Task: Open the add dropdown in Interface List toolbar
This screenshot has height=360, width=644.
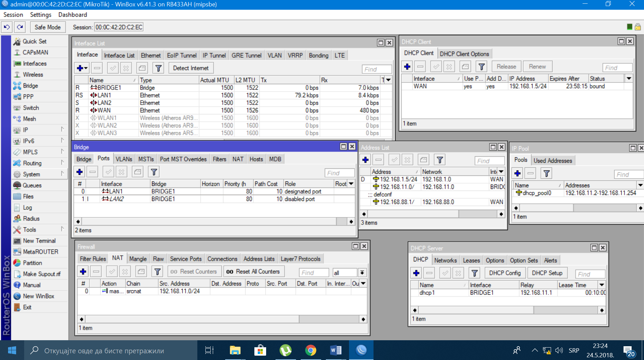Action: pos(82,68)
